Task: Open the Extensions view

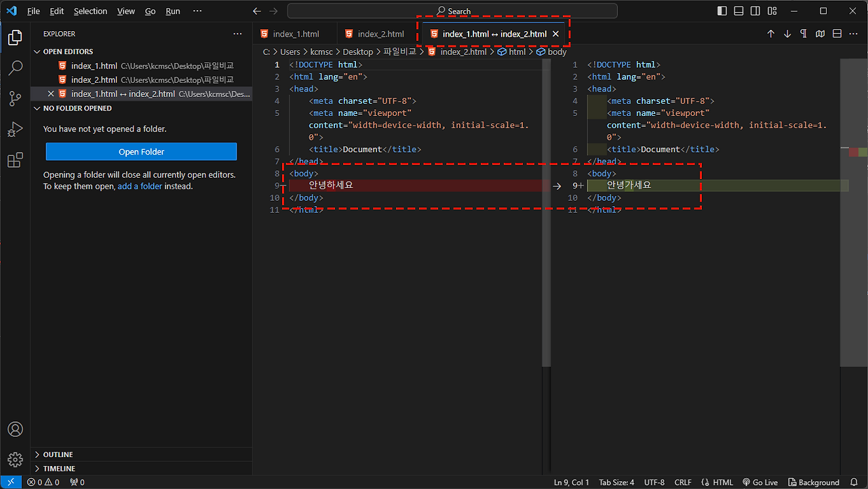Action: coord(15,160)
